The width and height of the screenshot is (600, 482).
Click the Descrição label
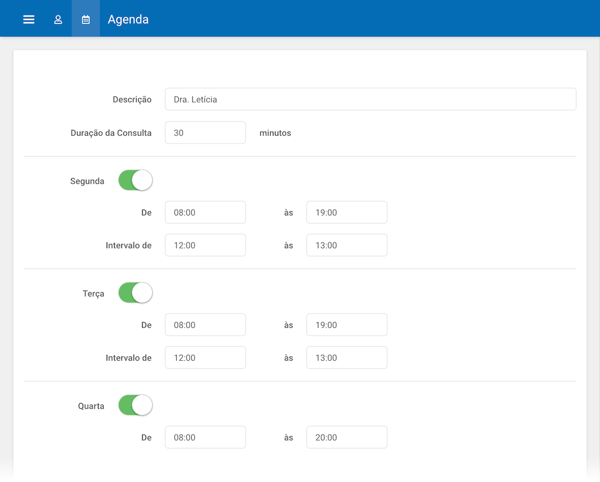pyautogui.click(x=132, y=100)
